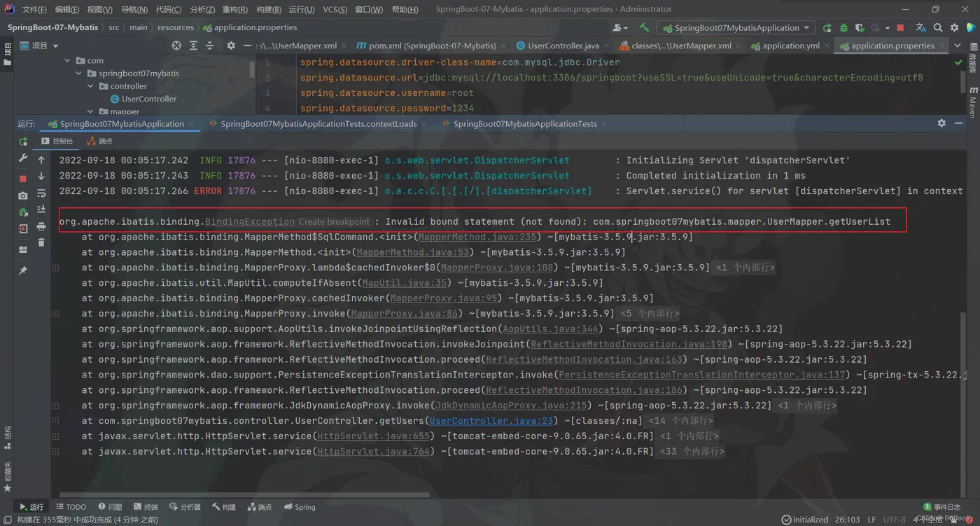Switch to 控制台 console tab

57,141
